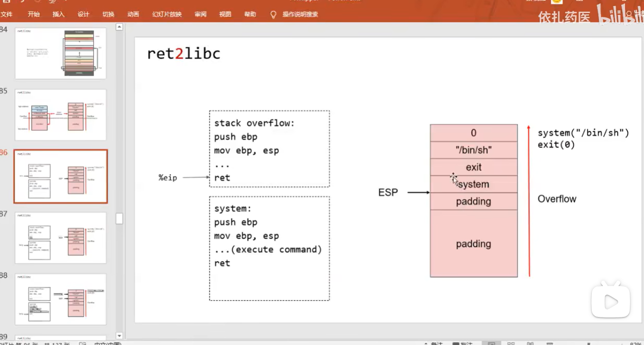Click the "/bin/sh" stack cell
644x345 pixels.
(x=474, y=150)
